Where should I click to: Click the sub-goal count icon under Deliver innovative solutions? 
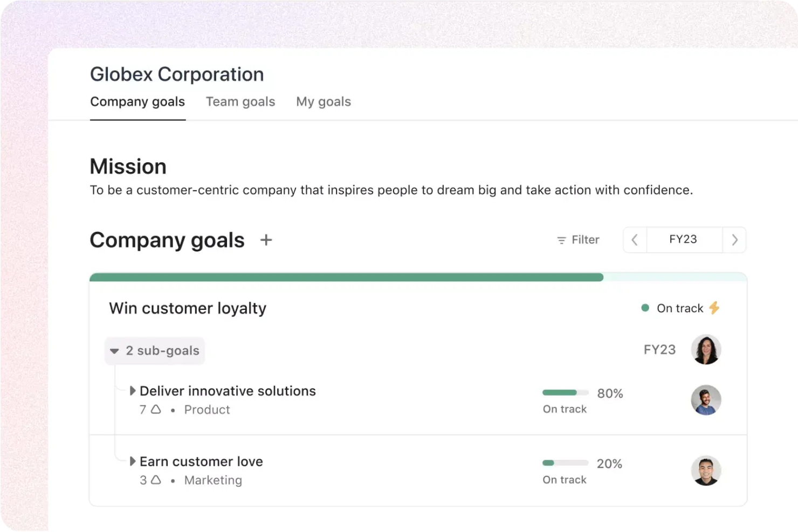click(155, 410)
